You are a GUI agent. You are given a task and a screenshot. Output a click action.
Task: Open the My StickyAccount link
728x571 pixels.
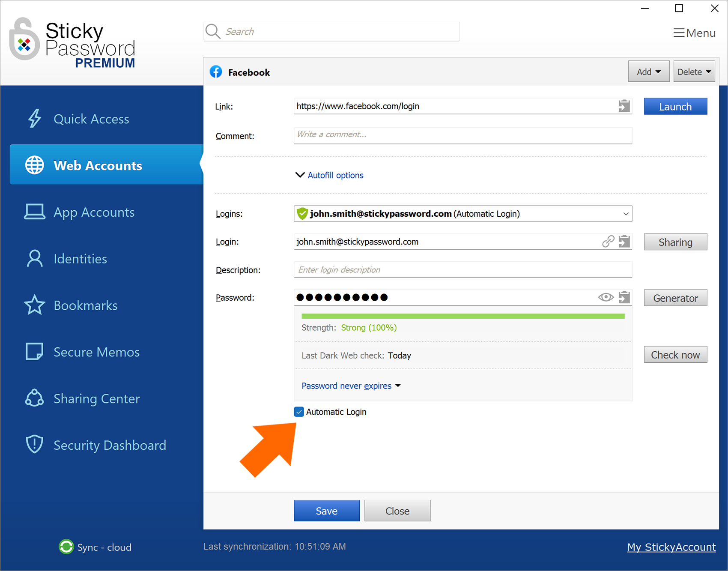(x=671, y=547)
